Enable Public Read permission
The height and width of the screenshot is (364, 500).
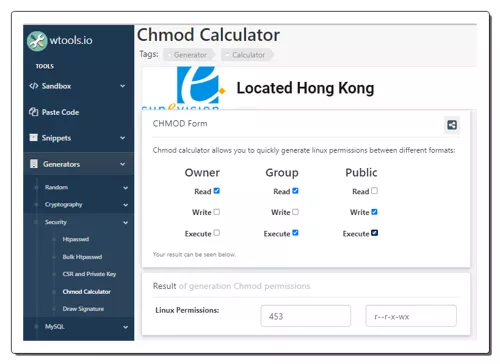(x=374, y=191)
